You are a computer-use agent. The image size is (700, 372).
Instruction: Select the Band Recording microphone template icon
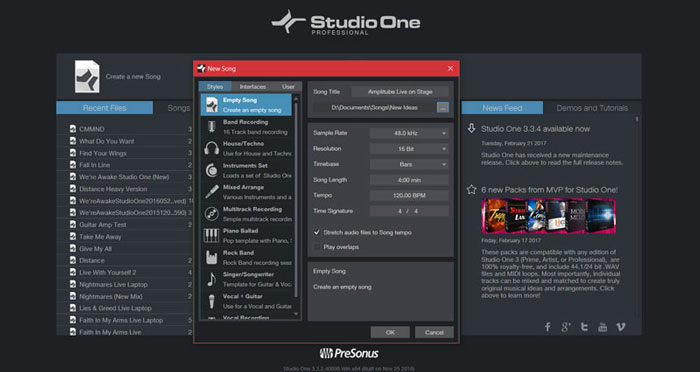coord(211,127)
